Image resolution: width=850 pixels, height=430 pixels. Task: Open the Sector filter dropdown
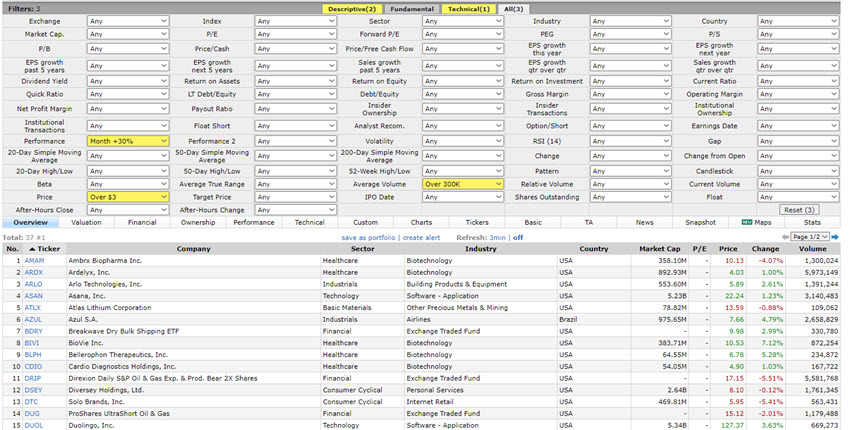463,21
